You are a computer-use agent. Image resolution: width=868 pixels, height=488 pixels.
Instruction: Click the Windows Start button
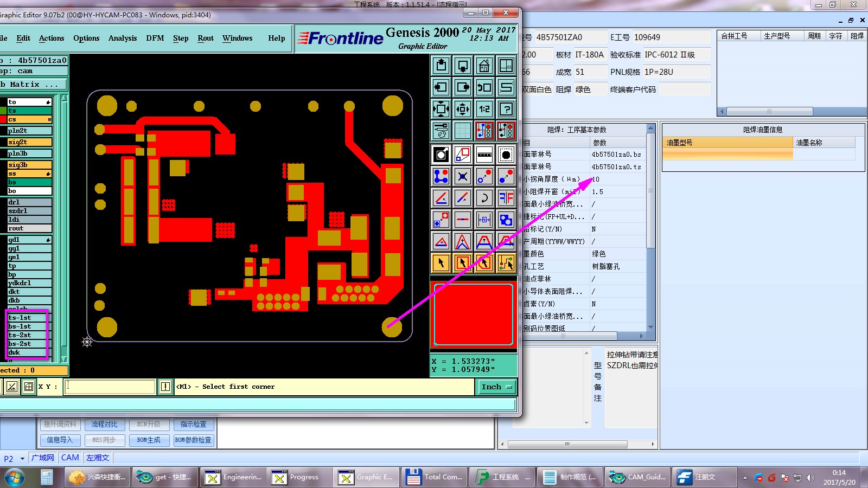point(15,477)
